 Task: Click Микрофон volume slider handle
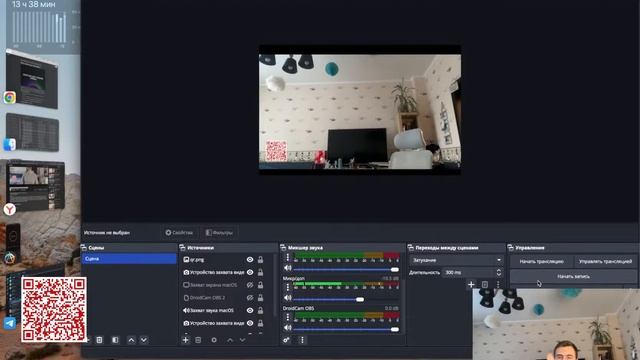pos(360,300)
